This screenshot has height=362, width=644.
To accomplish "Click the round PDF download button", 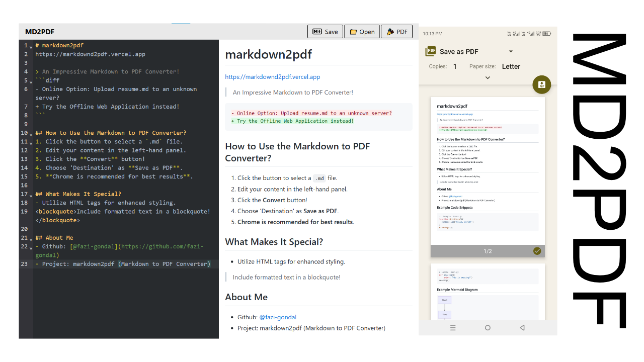I will point(541,84).
